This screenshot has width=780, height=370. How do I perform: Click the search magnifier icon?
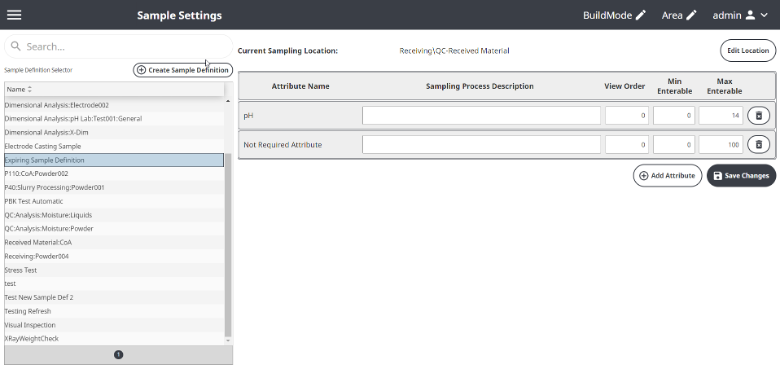tap(16, 46)
